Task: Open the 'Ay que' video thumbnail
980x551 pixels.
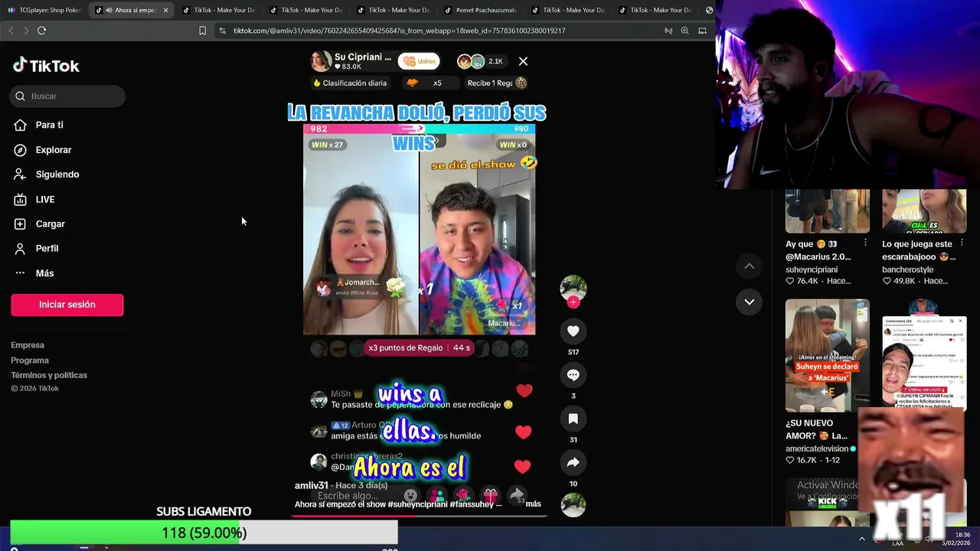Action: point(827,211)
